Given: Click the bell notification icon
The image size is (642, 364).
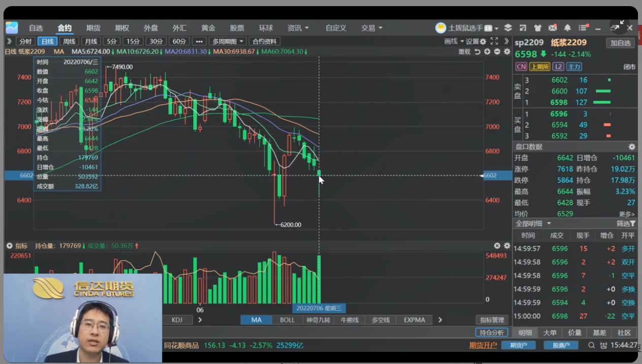Looking at the screenshot, I should pyautogui.click(x=567, y=28).
